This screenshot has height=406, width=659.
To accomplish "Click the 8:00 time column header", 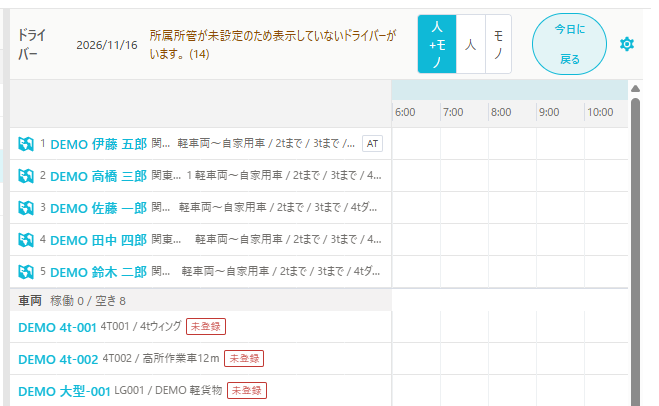I will click(501, 112).
